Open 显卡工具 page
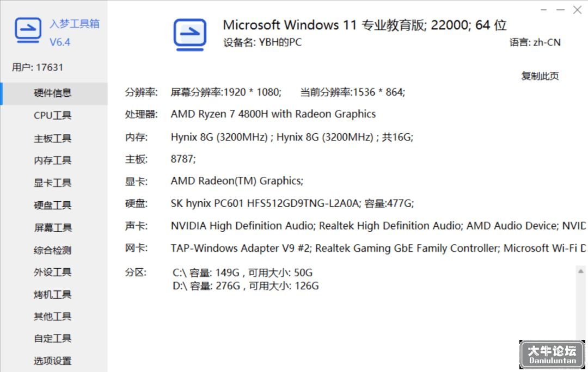 (53, 183)
